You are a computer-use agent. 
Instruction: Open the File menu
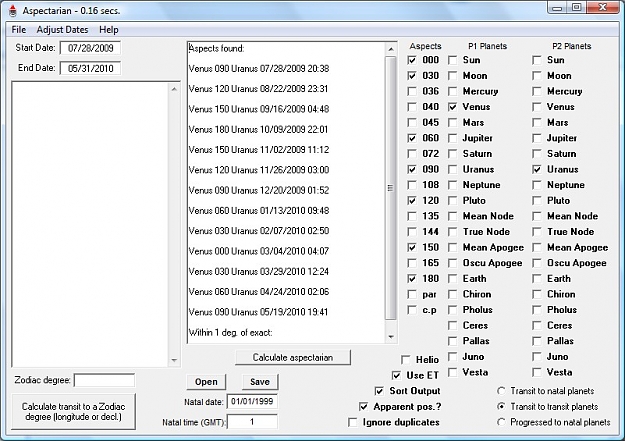tap(19, 30)
